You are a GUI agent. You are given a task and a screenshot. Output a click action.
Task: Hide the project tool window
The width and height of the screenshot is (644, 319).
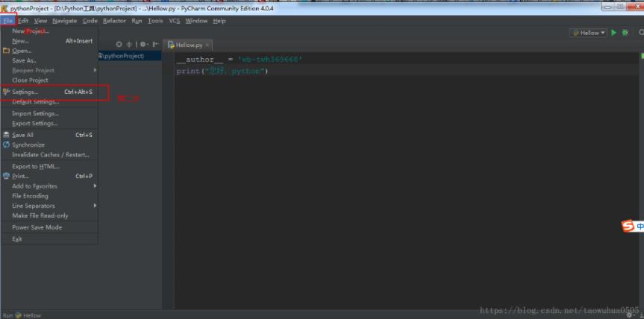coord(156,44)
